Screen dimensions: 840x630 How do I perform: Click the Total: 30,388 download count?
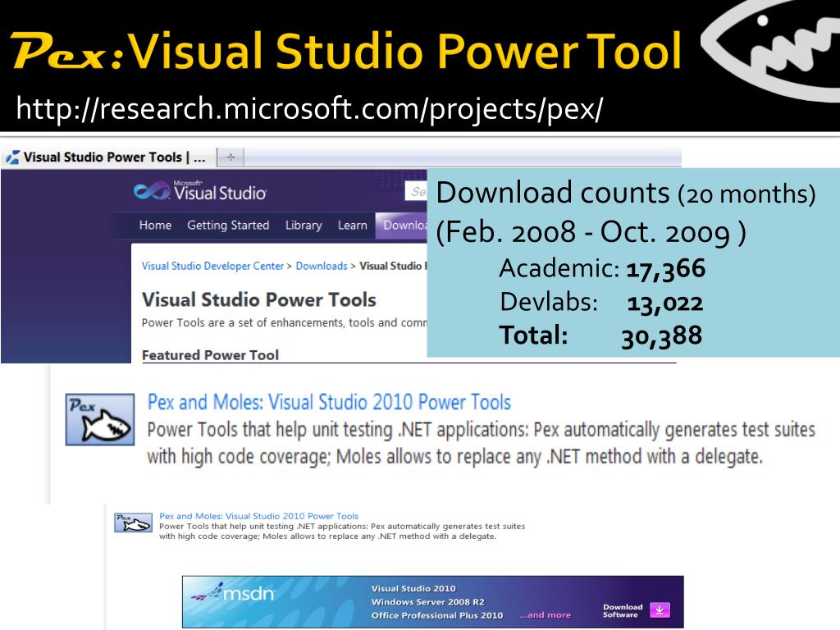(x=600, y=336)
